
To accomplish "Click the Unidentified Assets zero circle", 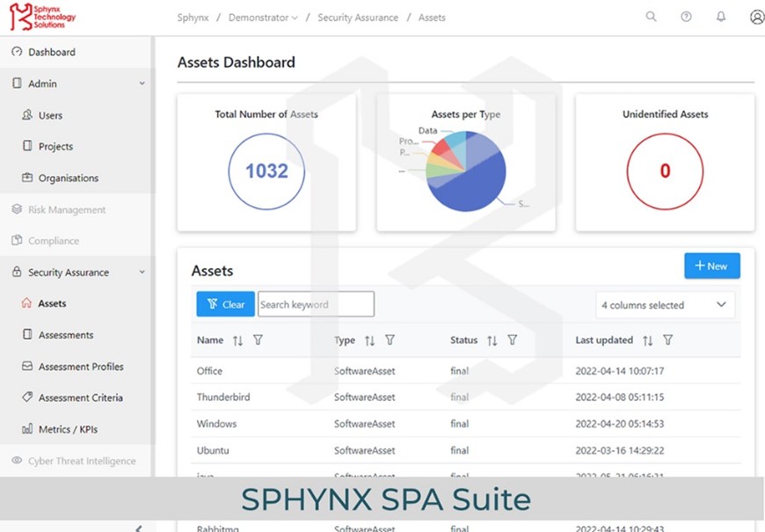I will click(665, 171).
